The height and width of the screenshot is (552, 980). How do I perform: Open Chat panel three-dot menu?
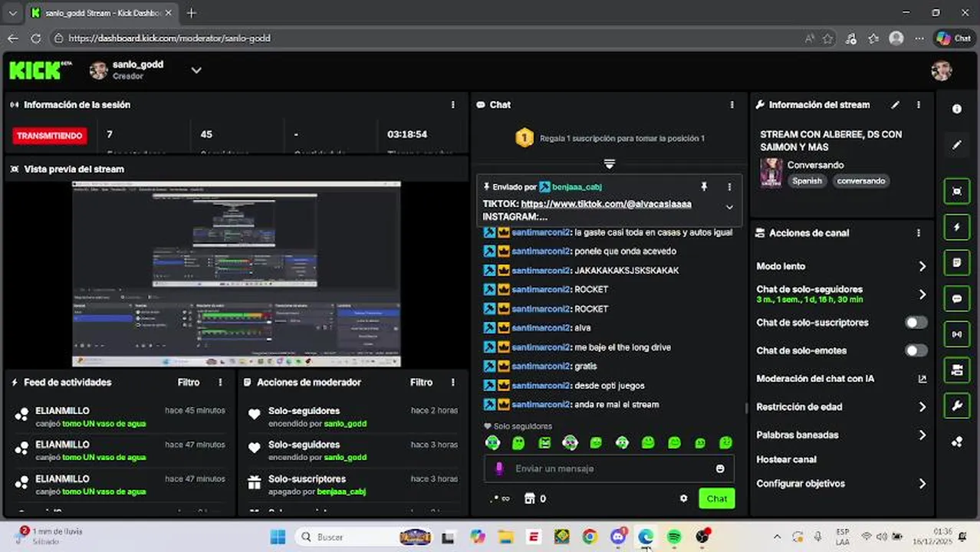pos(732,105)
